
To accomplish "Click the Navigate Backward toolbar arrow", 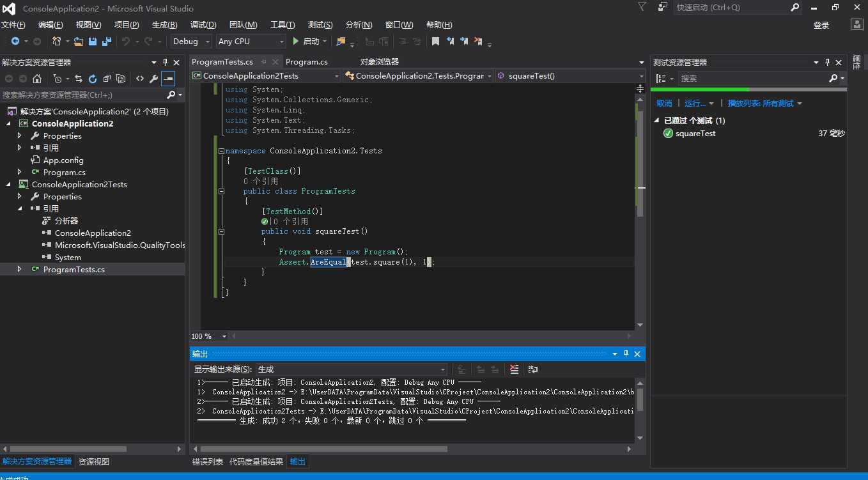I will pyautogui.click(x=15, y=42).
